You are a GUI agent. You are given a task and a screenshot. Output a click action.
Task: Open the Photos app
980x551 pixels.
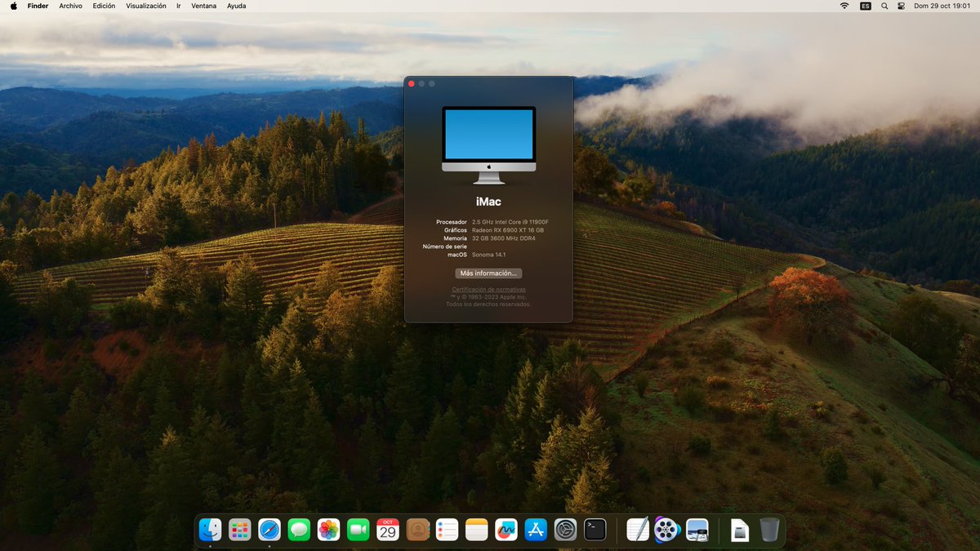pyautogui.click(x=328, y=530)
